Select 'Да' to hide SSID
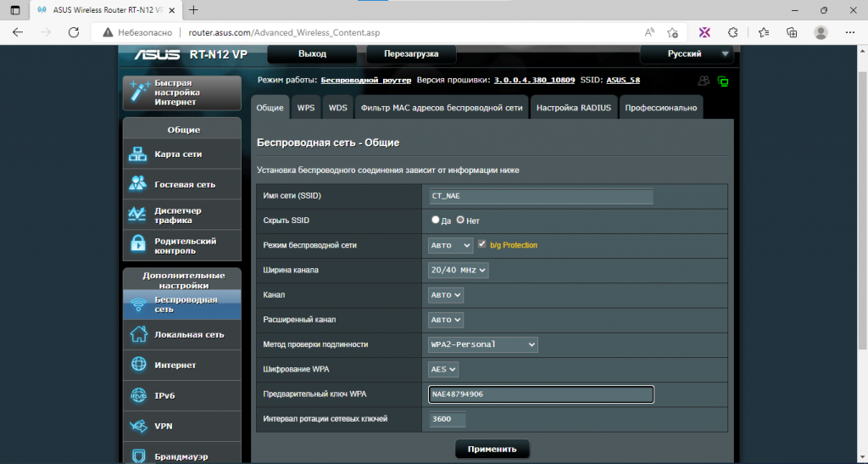 point(435,220)
